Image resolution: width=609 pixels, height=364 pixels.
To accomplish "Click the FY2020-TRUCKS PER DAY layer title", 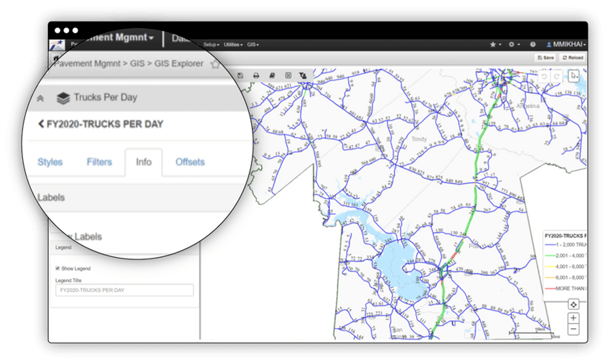I will tap(105, 124).
